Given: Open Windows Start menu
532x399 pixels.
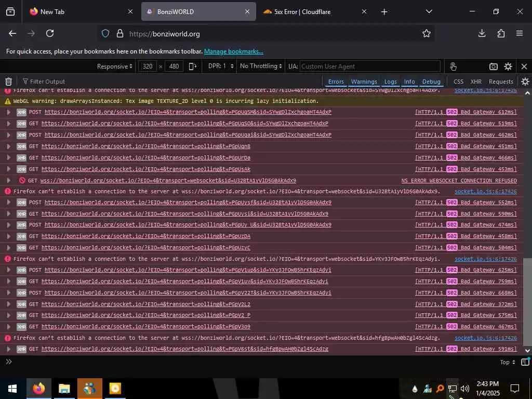Looking at the screenshot, I should click(x=12, y=389).
